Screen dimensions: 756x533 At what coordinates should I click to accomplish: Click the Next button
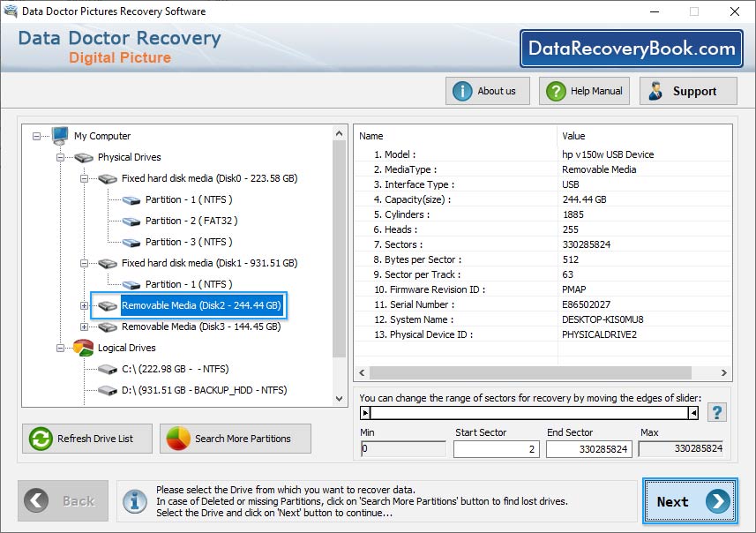pos(689,501)
